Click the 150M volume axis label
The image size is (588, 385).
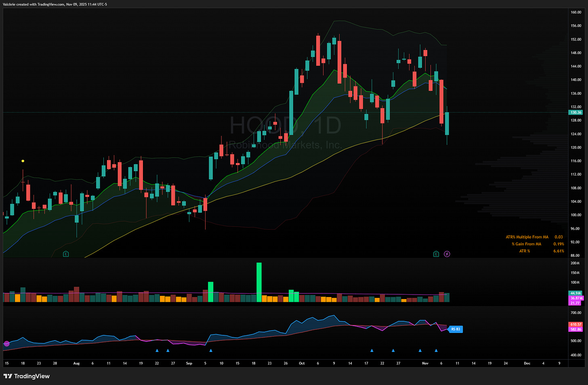(x=575, y=273)
